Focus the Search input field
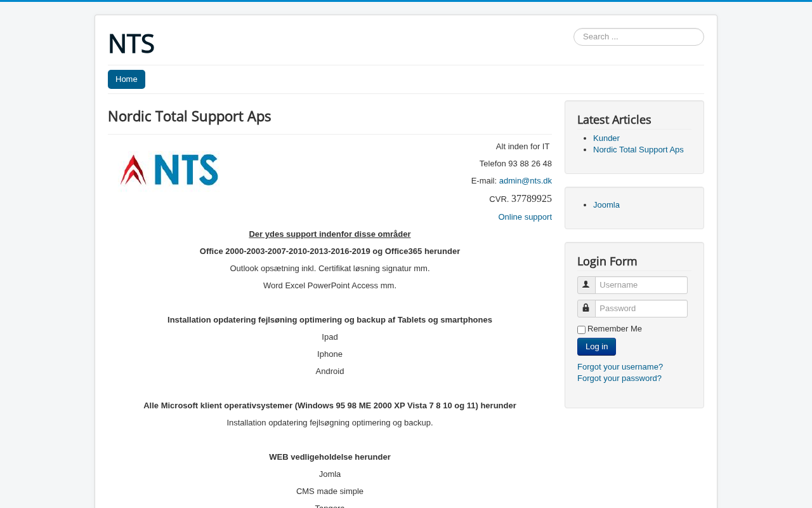812x508 pixels. point(639,37)
